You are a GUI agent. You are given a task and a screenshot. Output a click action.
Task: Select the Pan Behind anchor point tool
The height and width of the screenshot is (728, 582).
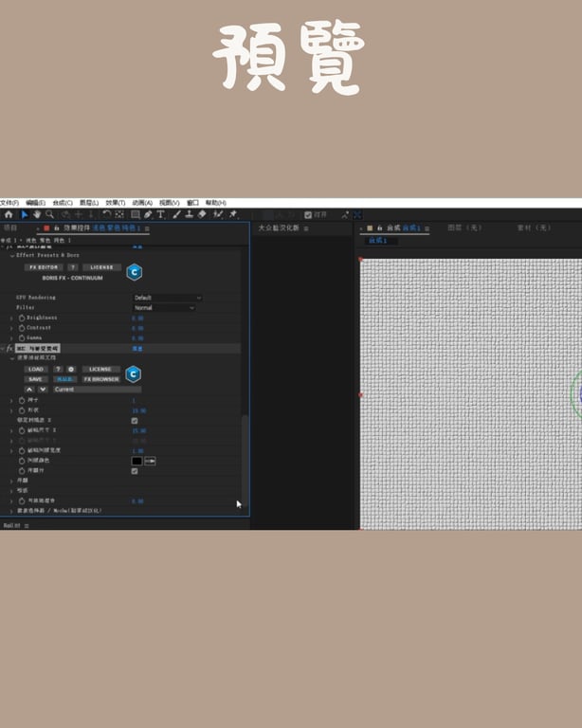tap(119, 214)
